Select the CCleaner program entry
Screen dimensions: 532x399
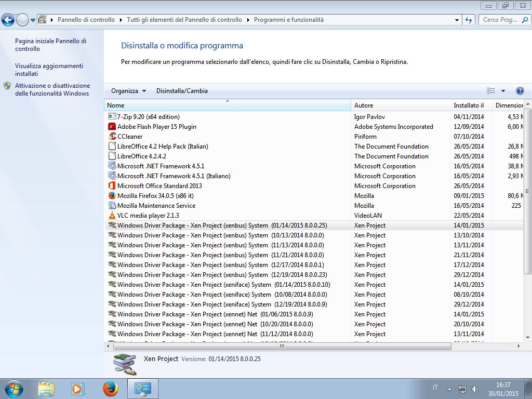pyautogui.click(x=130, y=137)
